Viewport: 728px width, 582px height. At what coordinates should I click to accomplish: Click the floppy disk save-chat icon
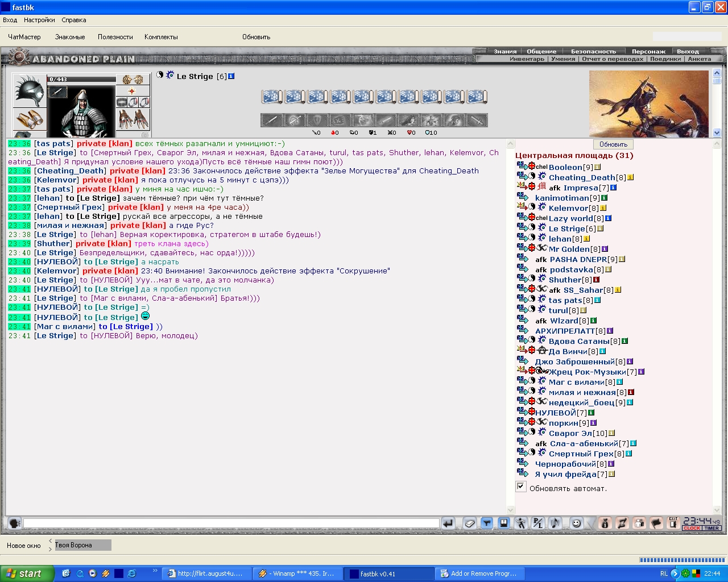(x=503, y=523)
